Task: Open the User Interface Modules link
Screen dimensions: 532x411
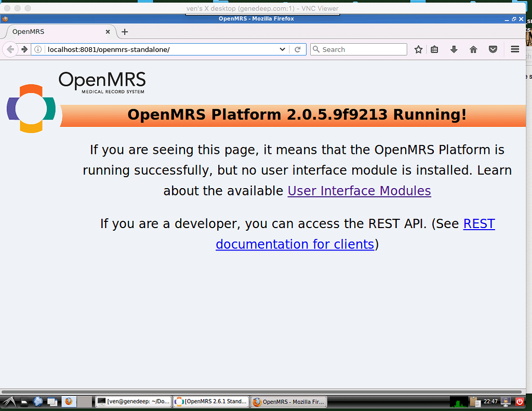Action: coord(359,191)
